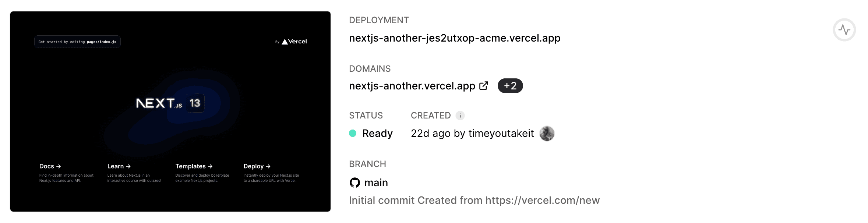Click the Vercel triangle logo in the preview
Screen dimensions: 868x223
pyautogui.click(x=285, y=42)
